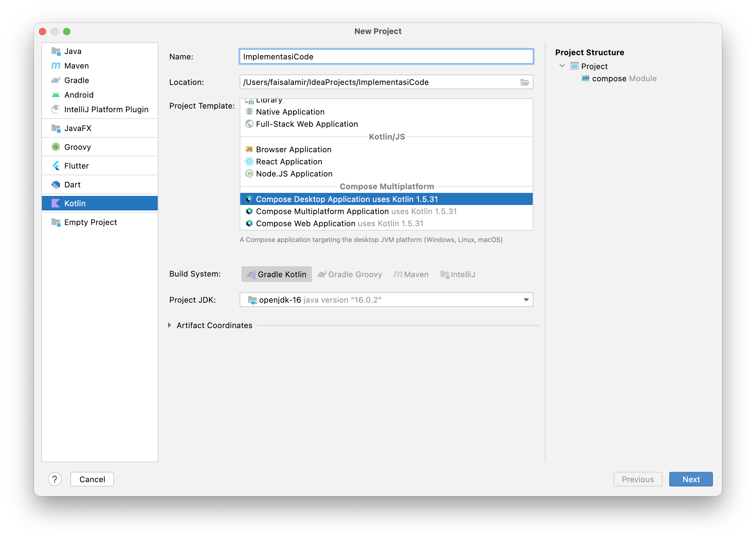Choose Empty Project from the sidebar

pos(90,222)
